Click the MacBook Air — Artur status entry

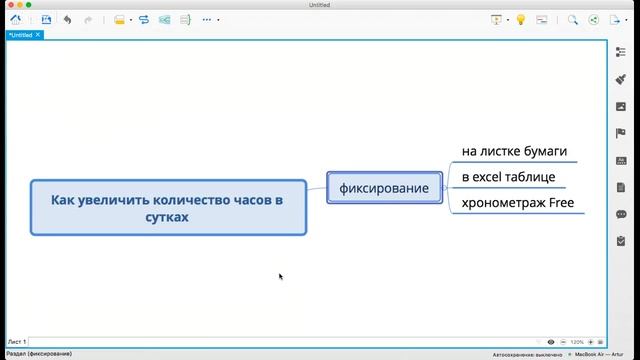click(599, 354)
